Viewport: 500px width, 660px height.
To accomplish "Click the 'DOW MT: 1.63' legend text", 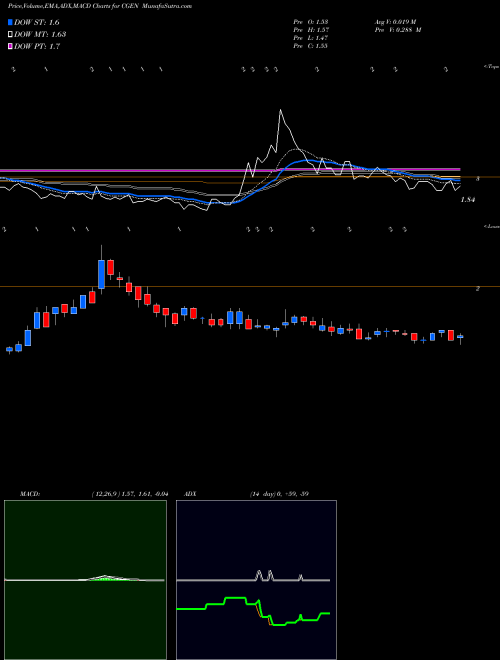I will point(40,34).
